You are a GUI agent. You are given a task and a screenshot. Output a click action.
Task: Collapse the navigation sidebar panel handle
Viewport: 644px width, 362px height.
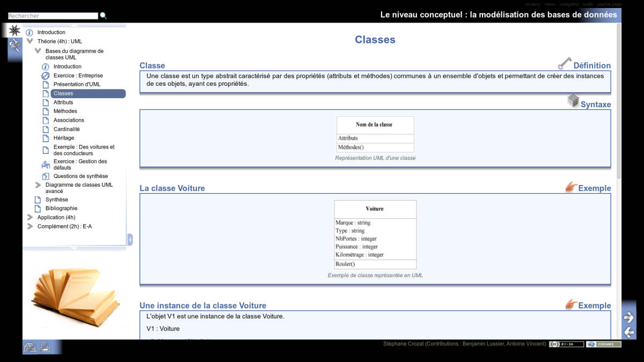tap(130, 239)
